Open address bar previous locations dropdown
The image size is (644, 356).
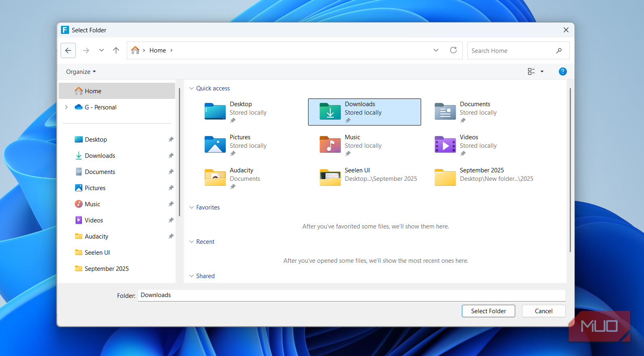tap(436, 50)
